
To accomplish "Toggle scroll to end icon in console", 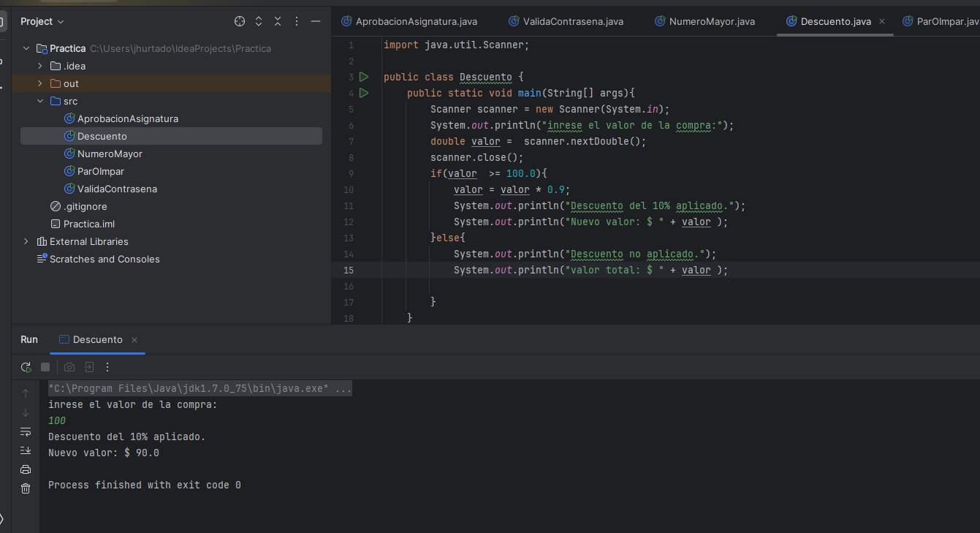I will [26, 450].
